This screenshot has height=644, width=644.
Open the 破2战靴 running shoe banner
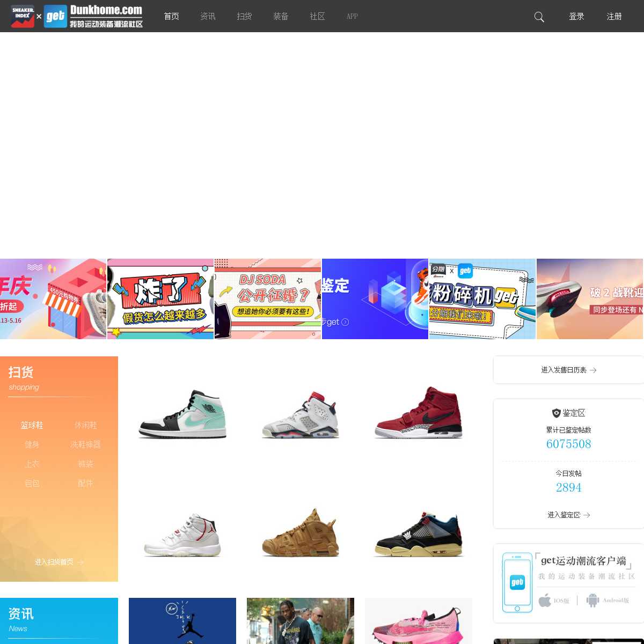pyautogui.click(x=590, y=299)
